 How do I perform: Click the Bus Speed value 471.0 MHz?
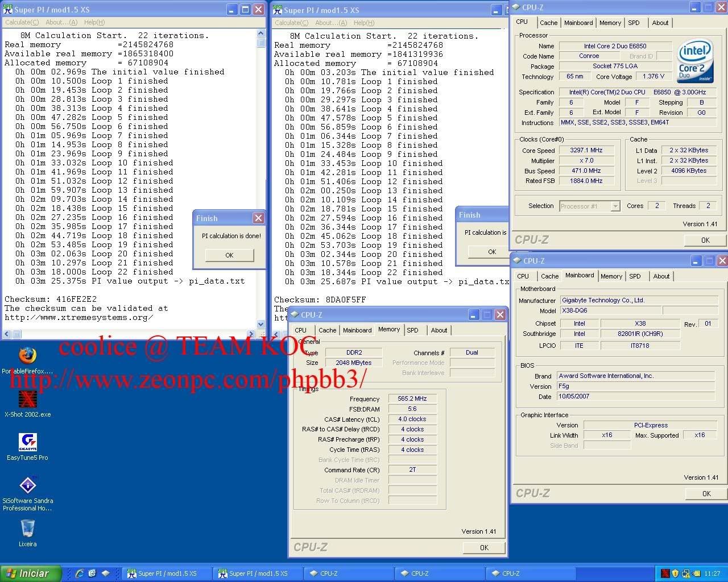click(x=586, y=171)
